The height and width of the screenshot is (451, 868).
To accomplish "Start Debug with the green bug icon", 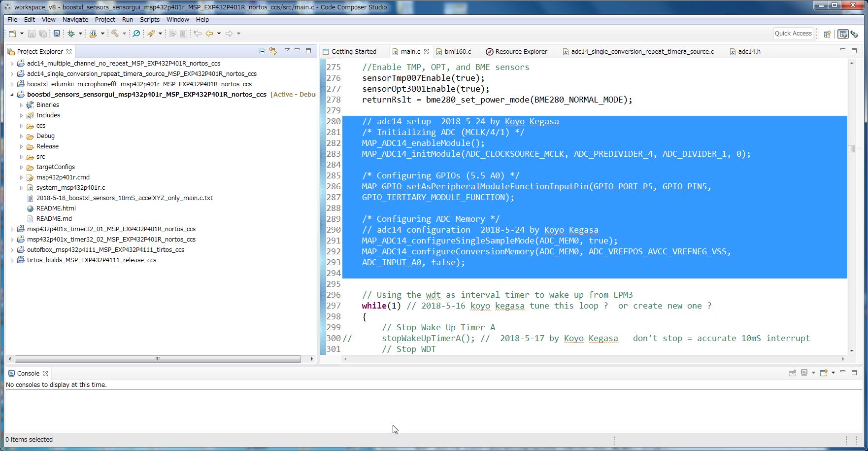I will click(71, 34).
